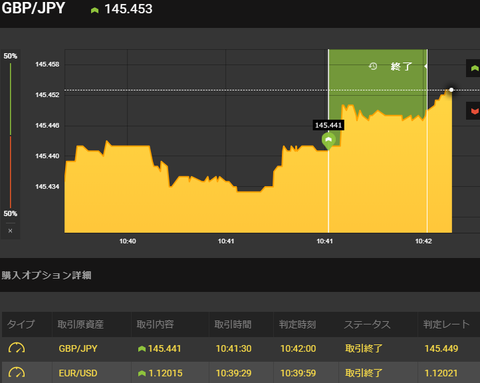Click the green arrow beside 1.12015 in table
This screenshot has height=383, width=480.
[142, 373]
